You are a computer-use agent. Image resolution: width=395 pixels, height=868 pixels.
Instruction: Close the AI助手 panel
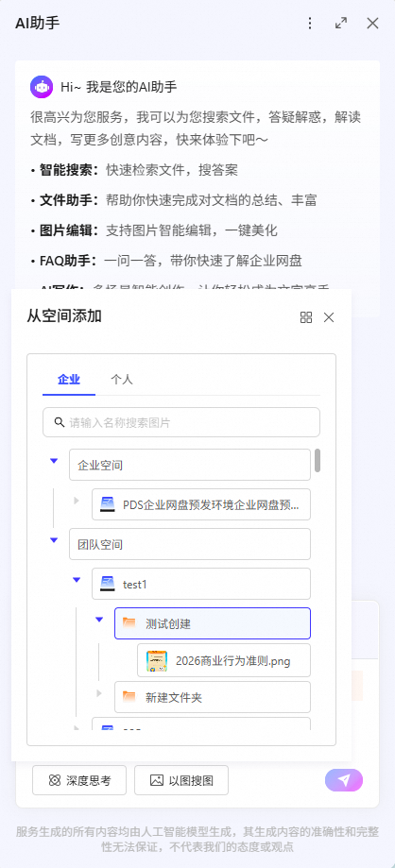[373, 24]
